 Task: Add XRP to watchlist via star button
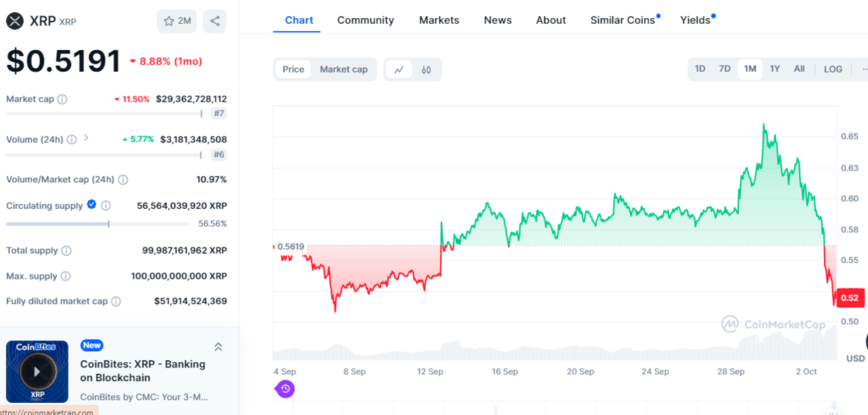[x=176, y=21]
